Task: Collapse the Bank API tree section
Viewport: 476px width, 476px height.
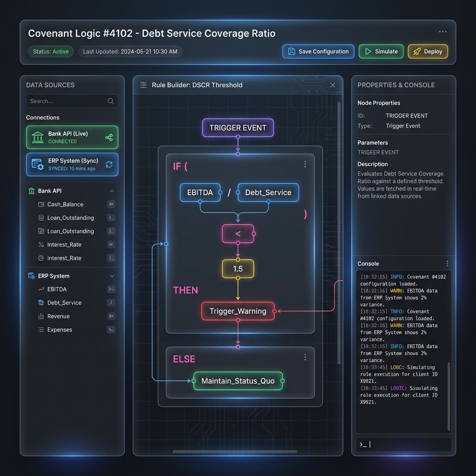Action: 112,191
